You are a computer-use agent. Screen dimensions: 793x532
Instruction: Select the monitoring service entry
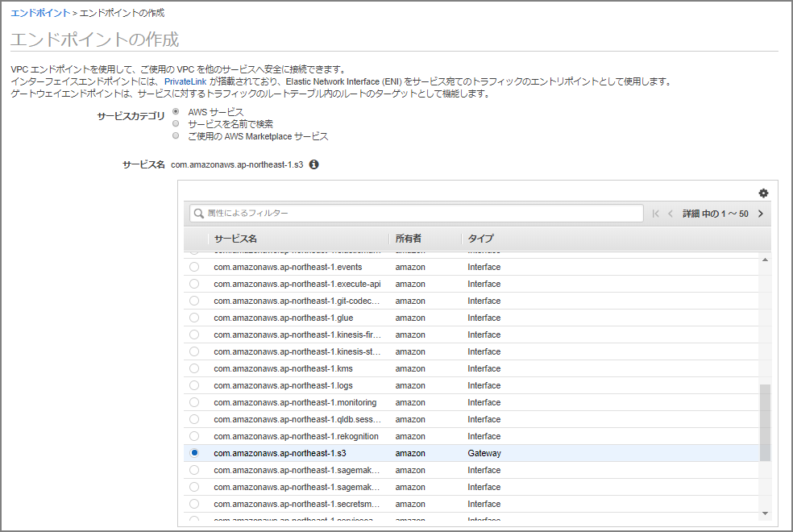click(x=194, y=402)
